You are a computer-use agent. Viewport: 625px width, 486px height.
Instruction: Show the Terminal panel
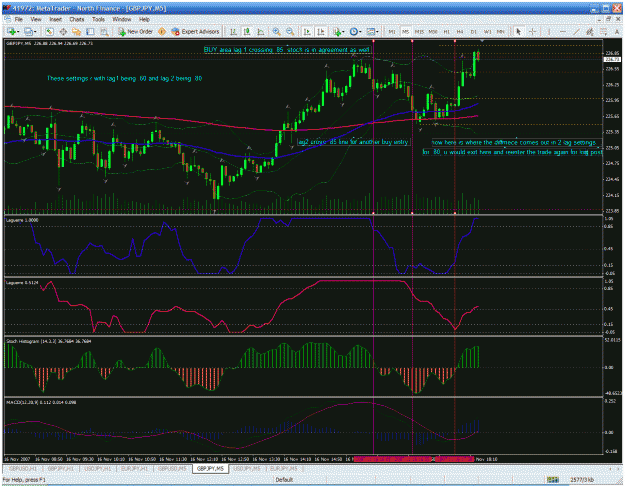click(x=90, y=31)
